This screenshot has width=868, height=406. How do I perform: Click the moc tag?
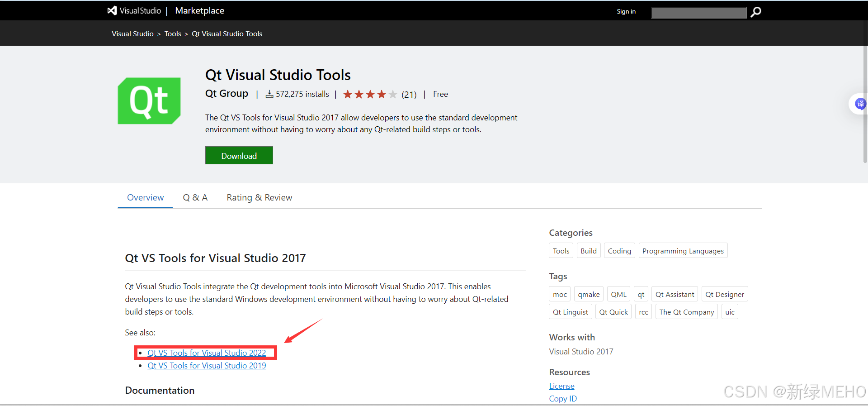coord(560,294)
